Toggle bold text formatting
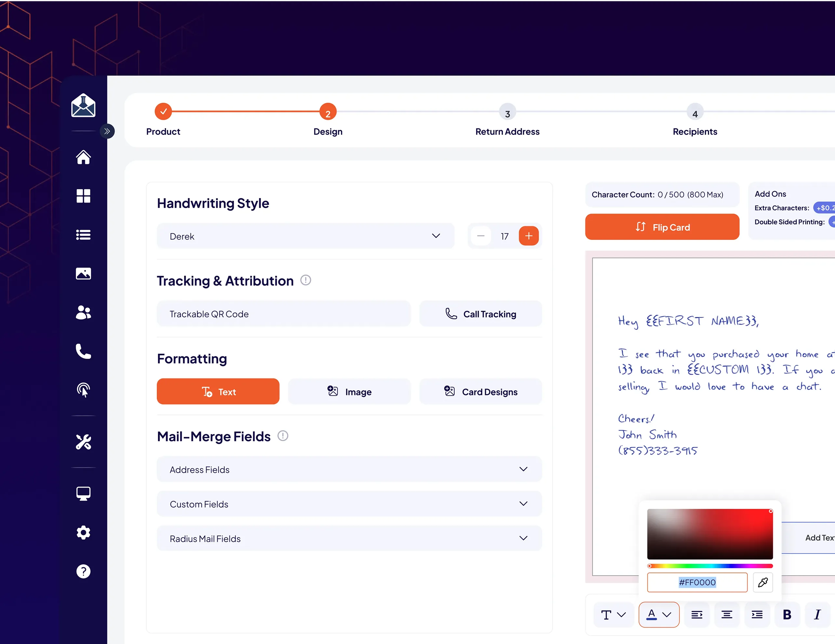 tap(787, 614)
